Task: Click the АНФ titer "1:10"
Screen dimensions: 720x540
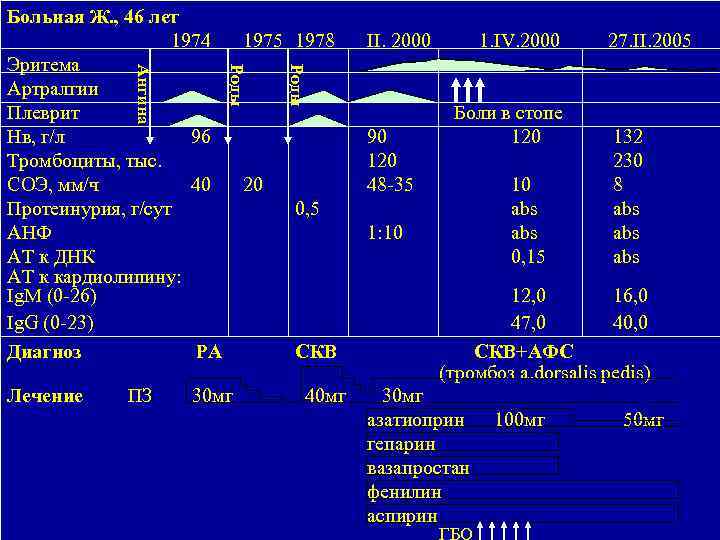Action: (x=385, y=232)
